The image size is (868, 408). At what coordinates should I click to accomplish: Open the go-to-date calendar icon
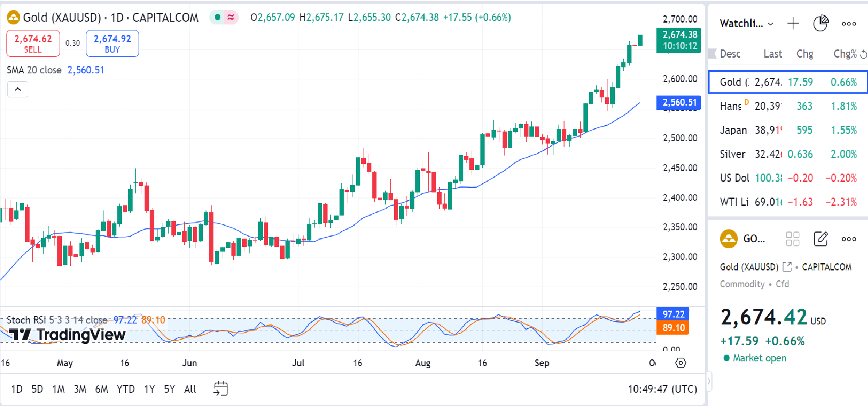coord(220,389)
